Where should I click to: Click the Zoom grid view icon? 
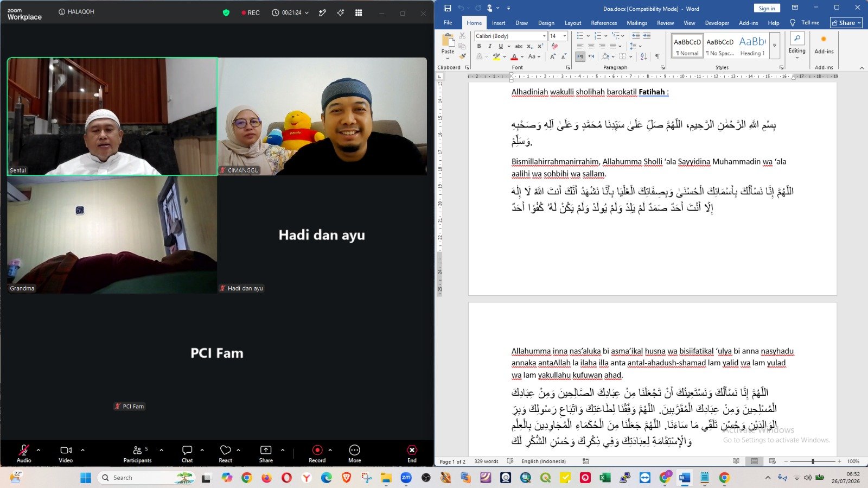359,12
